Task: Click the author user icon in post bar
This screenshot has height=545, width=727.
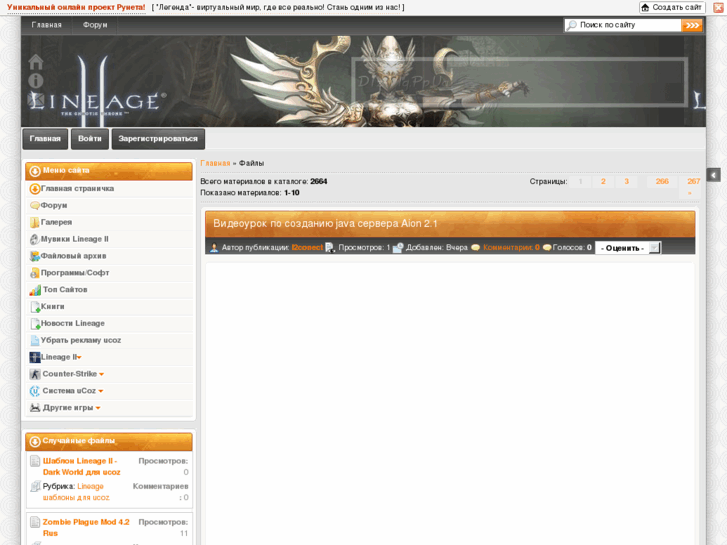Action: click(214, 248)
